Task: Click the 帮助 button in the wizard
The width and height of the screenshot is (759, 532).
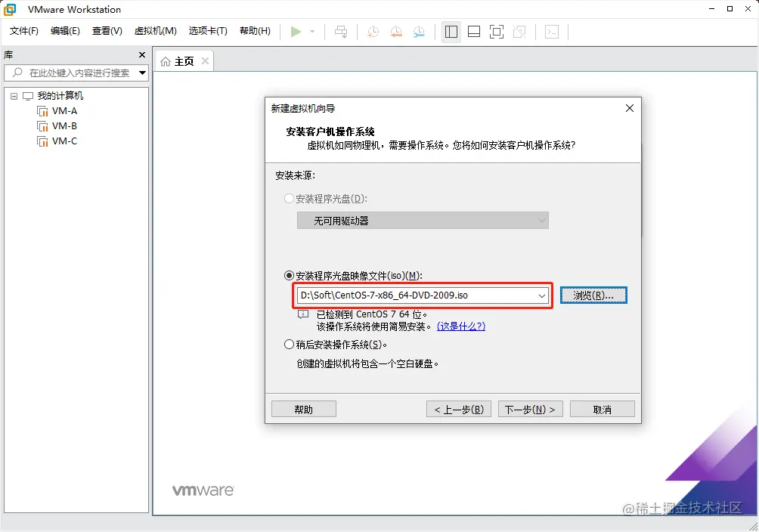Action: tap(303, 409)
